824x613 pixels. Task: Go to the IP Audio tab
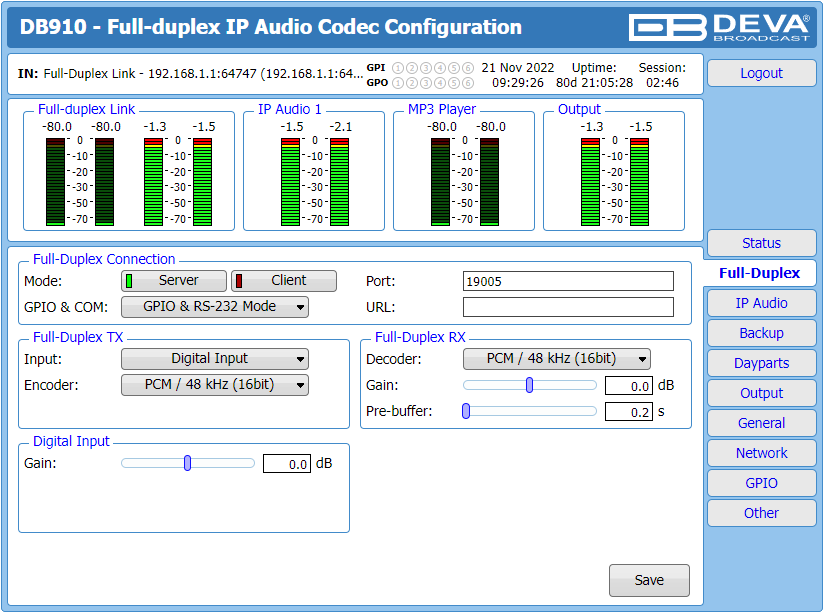761,303
